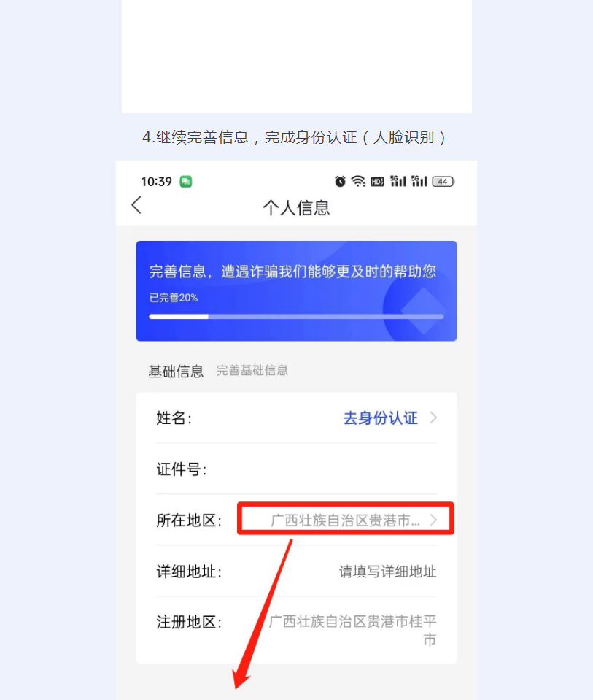Tap the back arrow icon
The height and width of the screenshot is (700, 593).
coord(136,205)
